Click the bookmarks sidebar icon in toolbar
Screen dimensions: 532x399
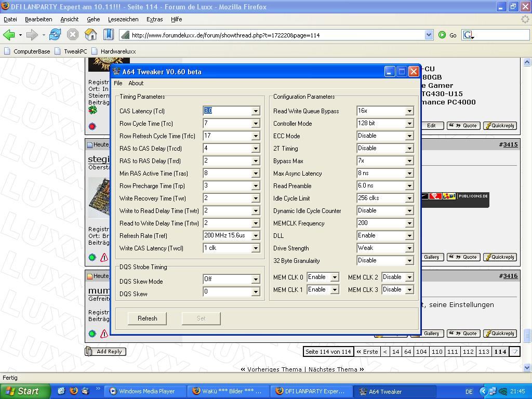(x=108, y=35)
